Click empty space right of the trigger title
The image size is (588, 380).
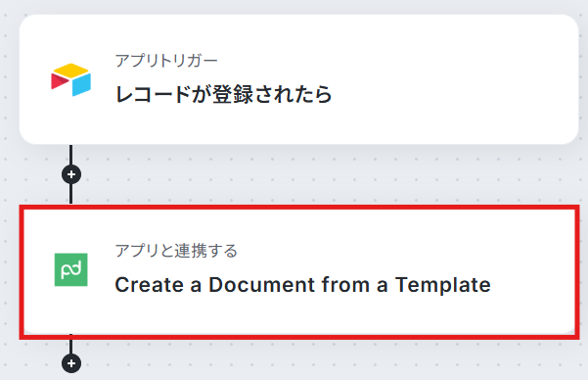[450, 94]
